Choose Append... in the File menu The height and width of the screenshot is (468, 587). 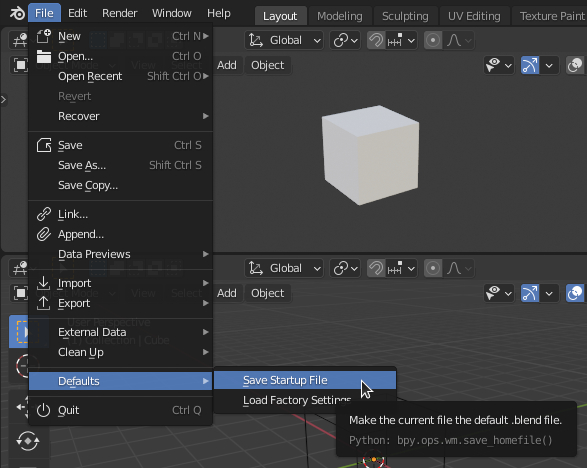(x=121, y=234)
